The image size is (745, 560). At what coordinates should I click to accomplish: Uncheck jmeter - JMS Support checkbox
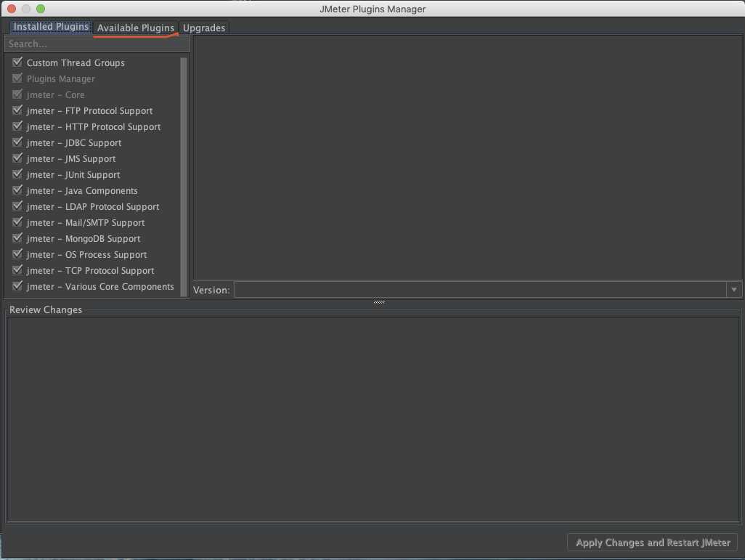click(17, 158)
